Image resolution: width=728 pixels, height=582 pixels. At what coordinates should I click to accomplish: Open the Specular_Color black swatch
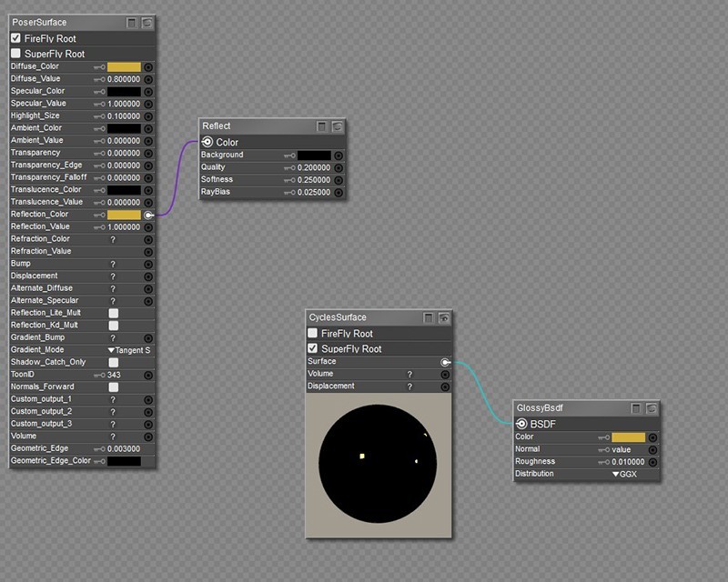(x=124, y=92)
